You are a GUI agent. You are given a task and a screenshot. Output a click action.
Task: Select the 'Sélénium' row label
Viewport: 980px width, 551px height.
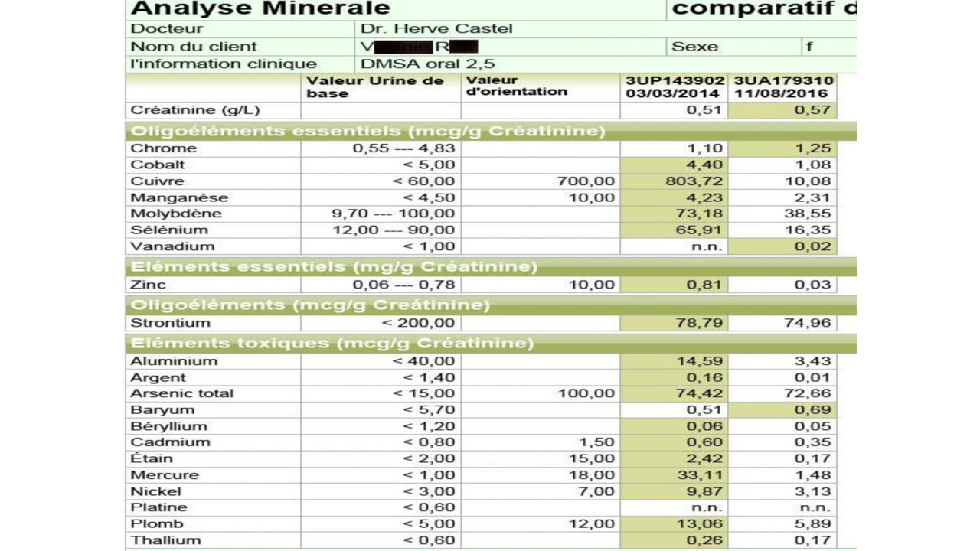(x=169, y=230)
